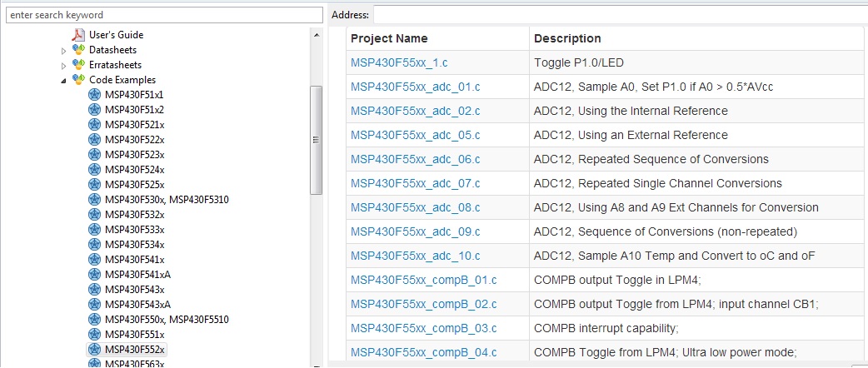Click the MSP430F51x1 chip icon

(x=94, y=95)
